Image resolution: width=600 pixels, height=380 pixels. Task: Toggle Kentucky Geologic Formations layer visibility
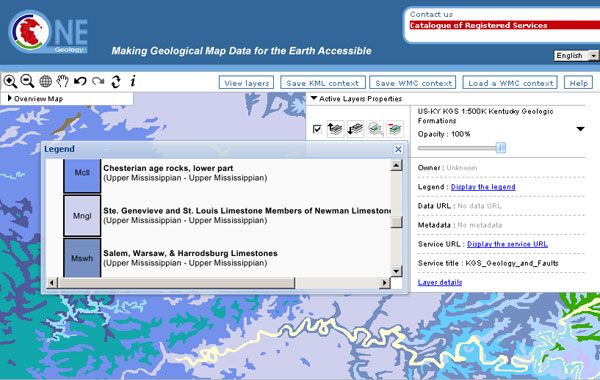click(x=317, y=129)
